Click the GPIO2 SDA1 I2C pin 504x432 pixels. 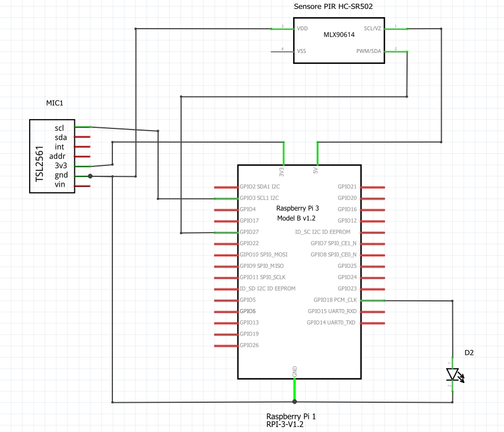227,186
